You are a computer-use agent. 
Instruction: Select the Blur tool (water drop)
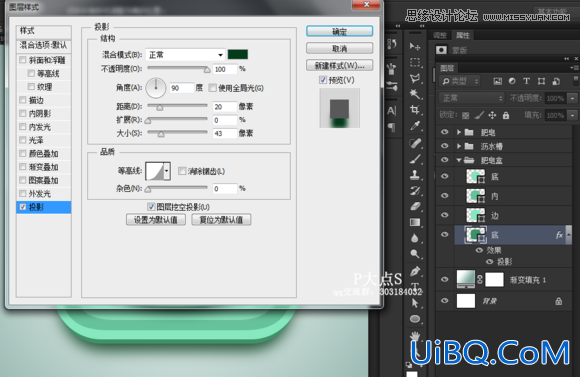[415, 238]
